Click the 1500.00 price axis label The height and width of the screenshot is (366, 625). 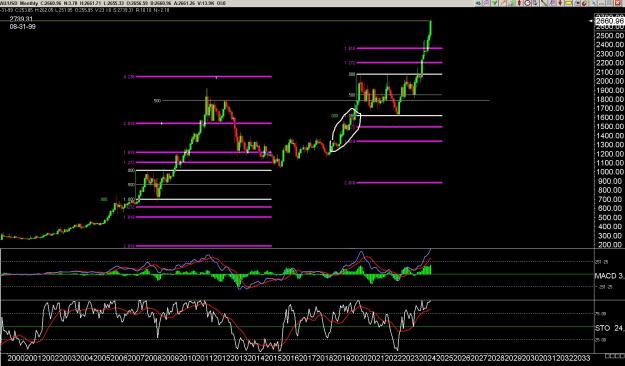(610, 126)
